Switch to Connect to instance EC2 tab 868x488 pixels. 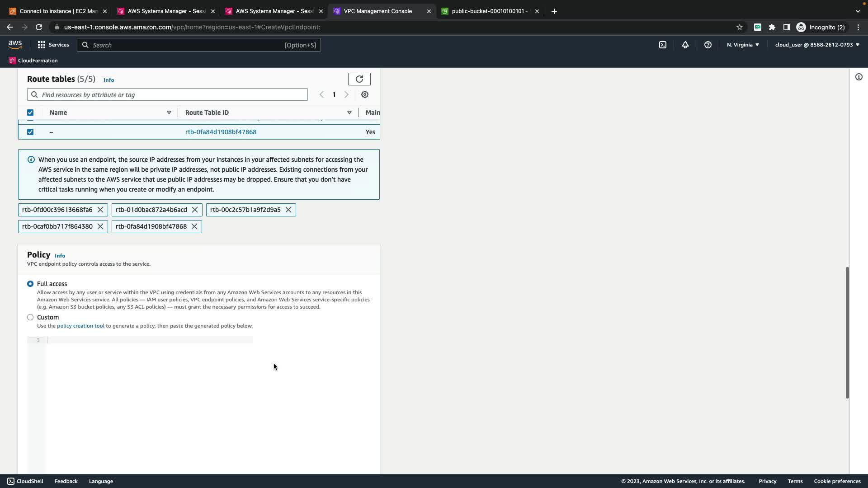point(58,11)
